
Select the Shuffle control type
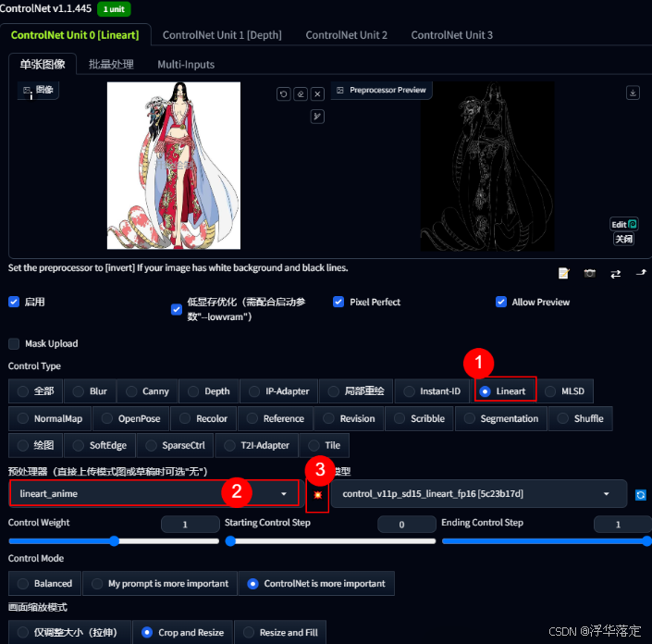pyautogui.click(x=581, y=418)
